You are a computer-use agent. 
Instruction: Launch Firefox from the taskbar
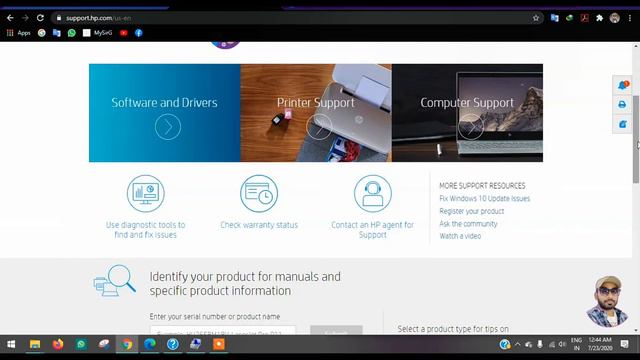coord(58,344)
